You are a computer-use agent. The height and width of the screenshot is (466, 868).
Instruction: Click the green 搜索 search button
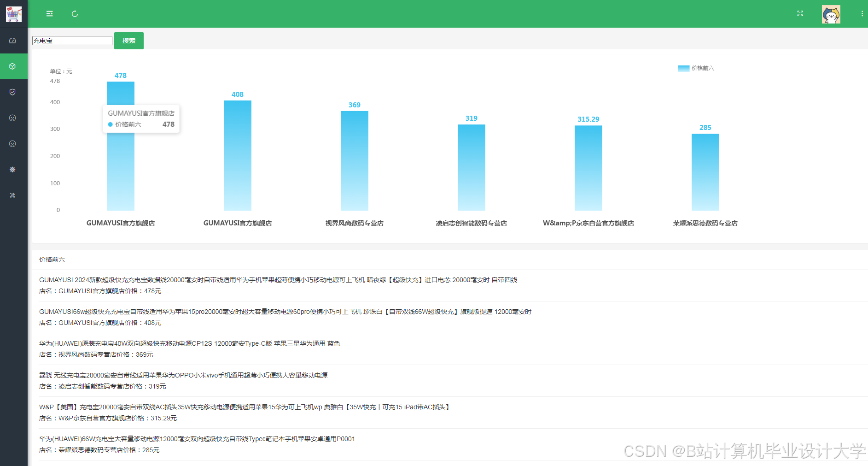[129, 41]
